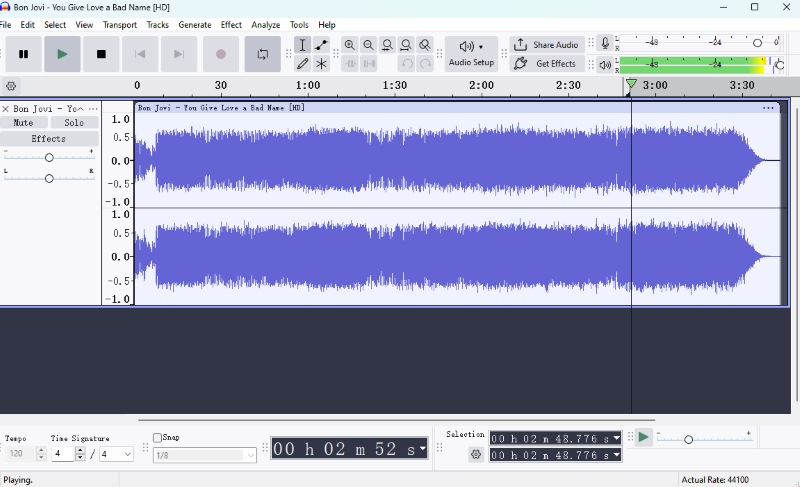Screen dimensions: 800x487
Task: Open the Audio Setup dropdown
Action: pyautogui.click(x=471, y=54)
